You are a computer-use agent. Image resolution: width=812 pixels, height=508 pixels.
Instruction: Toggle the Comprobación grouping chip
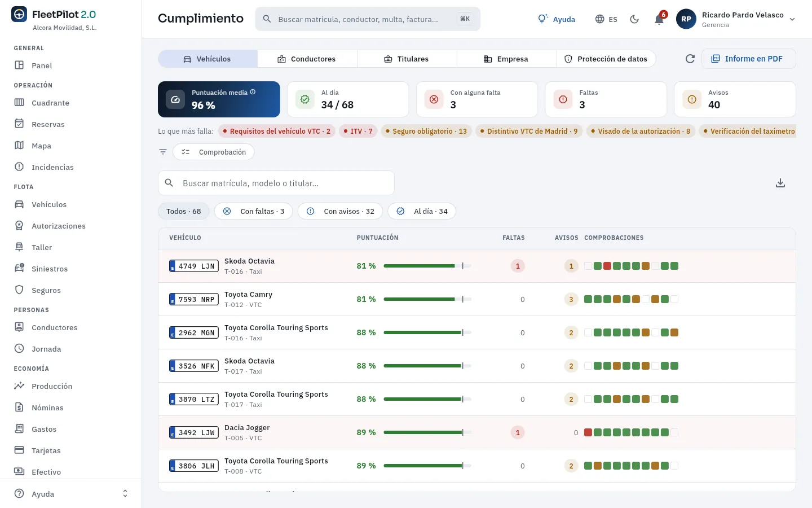coord(213,152)
